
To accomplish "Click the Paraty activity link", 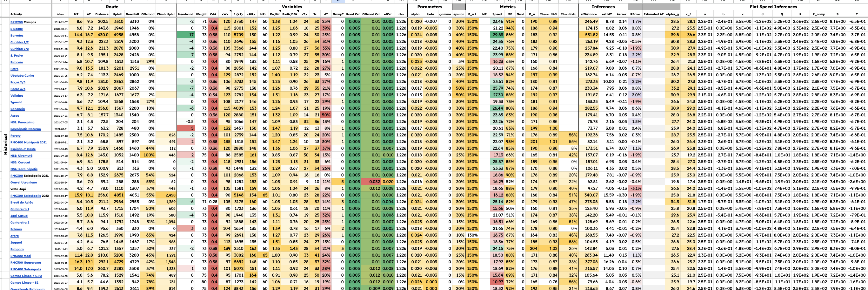I will [x=16, y=136].
